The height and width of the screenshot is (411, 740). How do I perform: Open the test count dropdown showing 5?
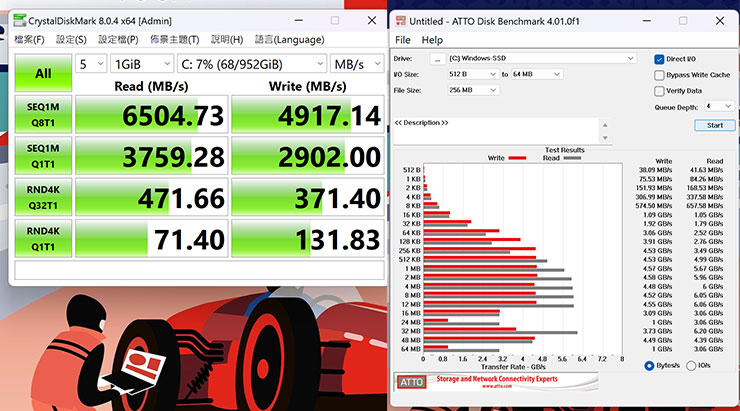[91, 64]
